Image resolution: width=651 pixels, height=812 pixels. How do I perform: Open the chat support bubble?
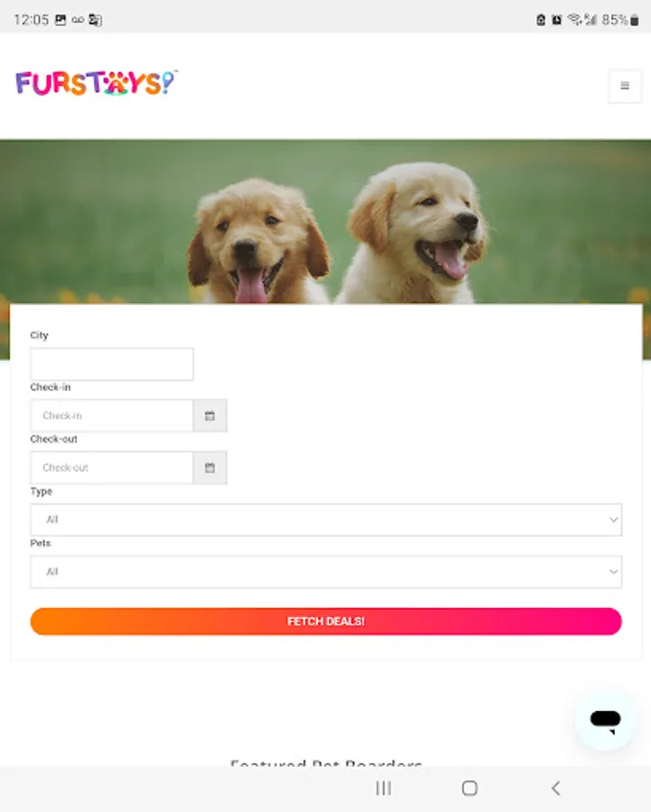(x=605, y=720)
